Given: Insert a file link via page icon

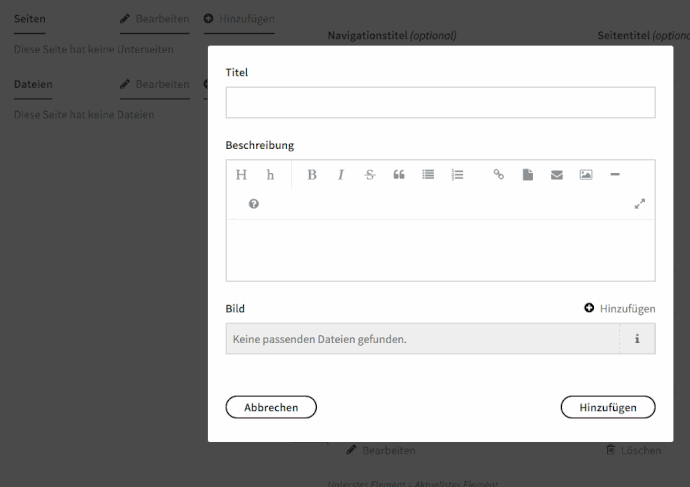Looking at the screenshot, I should coord(528,175).
